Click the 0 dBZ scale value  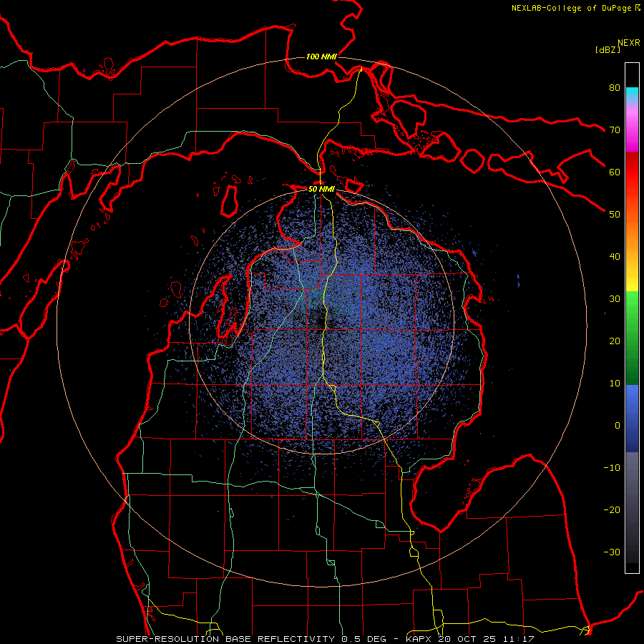click(618, 426)
